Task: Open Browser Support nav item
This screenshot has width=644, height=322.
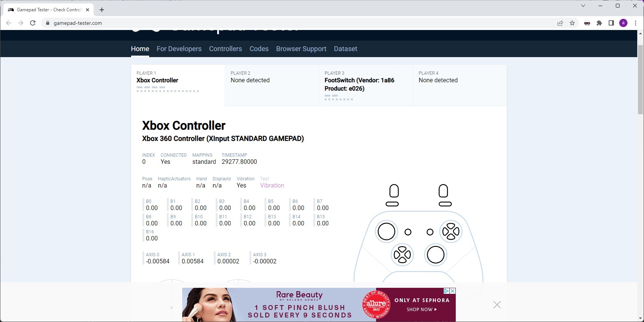Action: point(301,49)
